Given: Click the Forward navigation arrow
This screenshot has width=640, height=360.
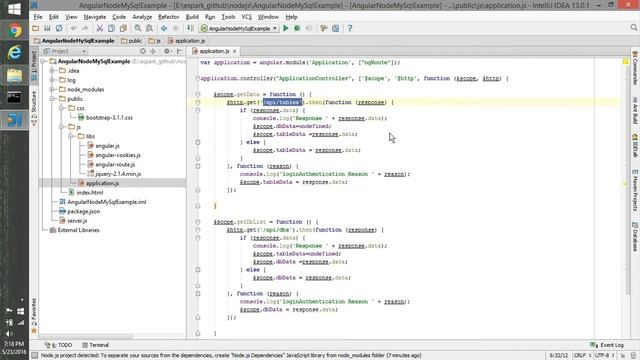Looking at the screenshot, I should tap(176, 29).
